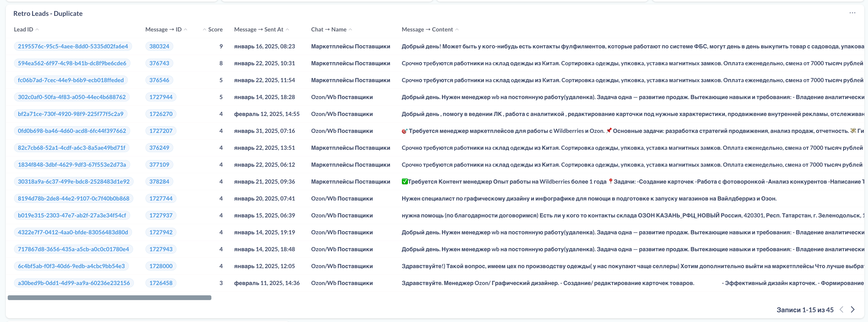Open message ID 377109
Screen dimensions: 868x322
point(159,165)
